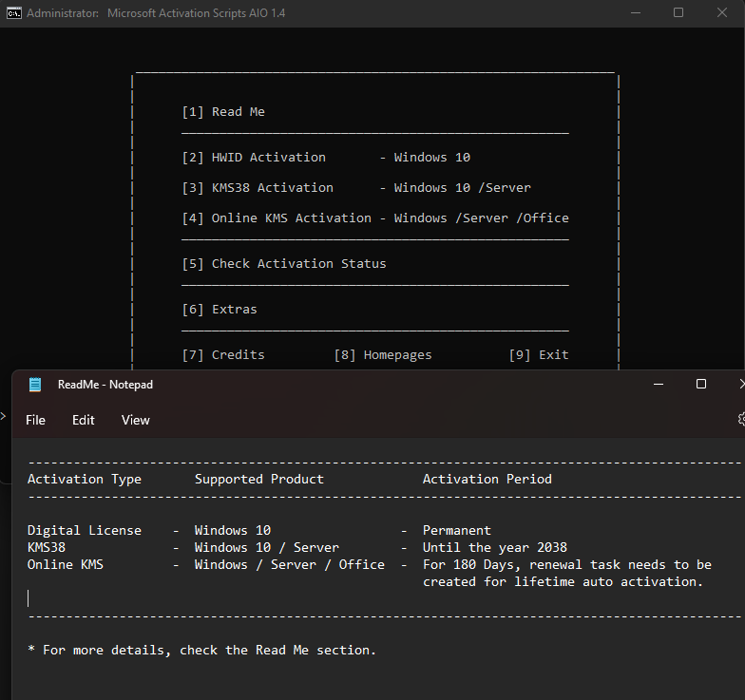Select the Extras option in console

click(x=220, y=310)
